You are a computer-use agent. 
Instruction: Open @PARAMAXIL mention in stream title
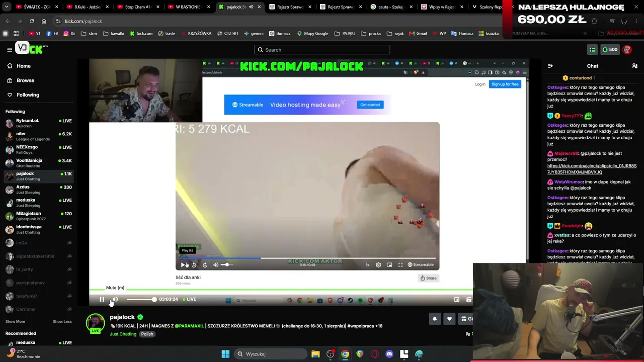pos(189,326)
